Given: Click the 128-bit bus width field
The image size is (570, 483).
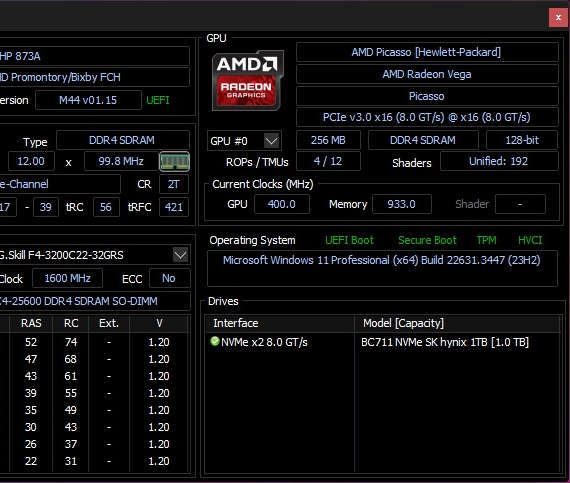Looking at the screenshot, I should click(x=522, y=140).
